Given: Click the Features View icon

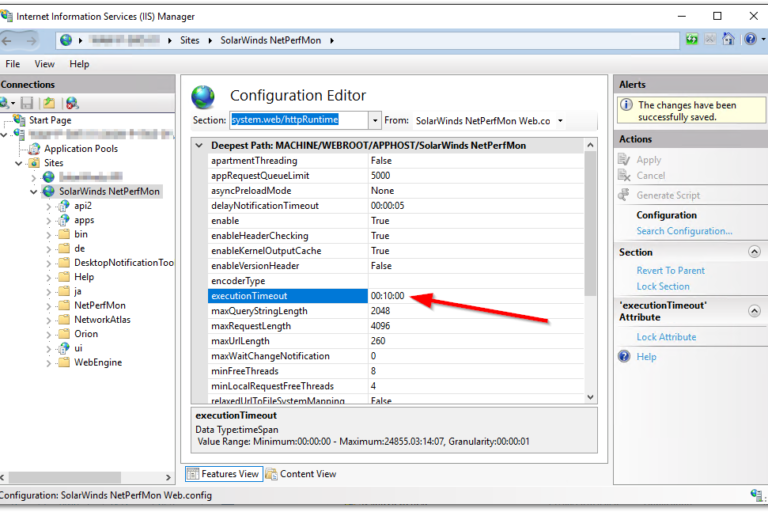Looking at the screenshot, I should (193, 474).
